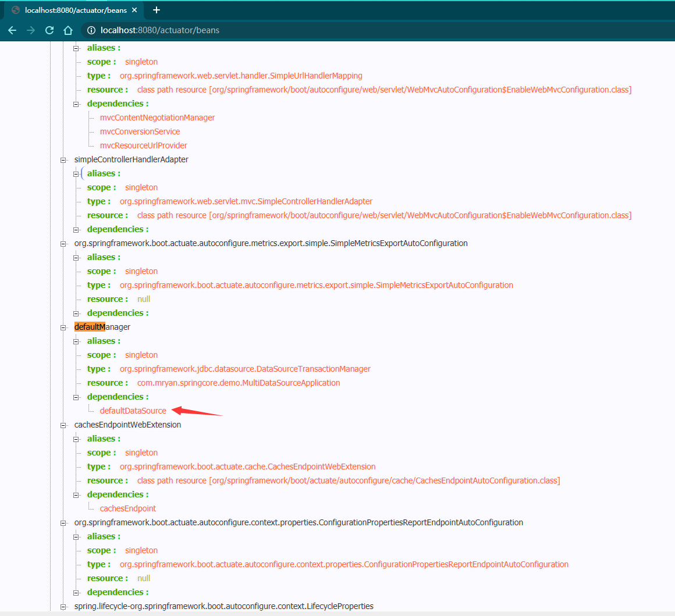
Task: Collapse the ConfigurationPropertiesReportEndpointAutoConfiguration bean node
Action: pos(63,523)
